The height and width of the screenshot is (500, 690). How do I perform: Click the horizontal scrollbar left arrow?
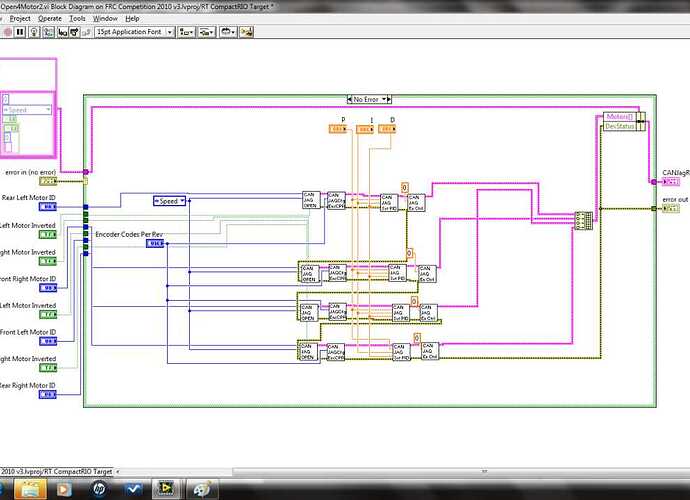tap(118, 472)
